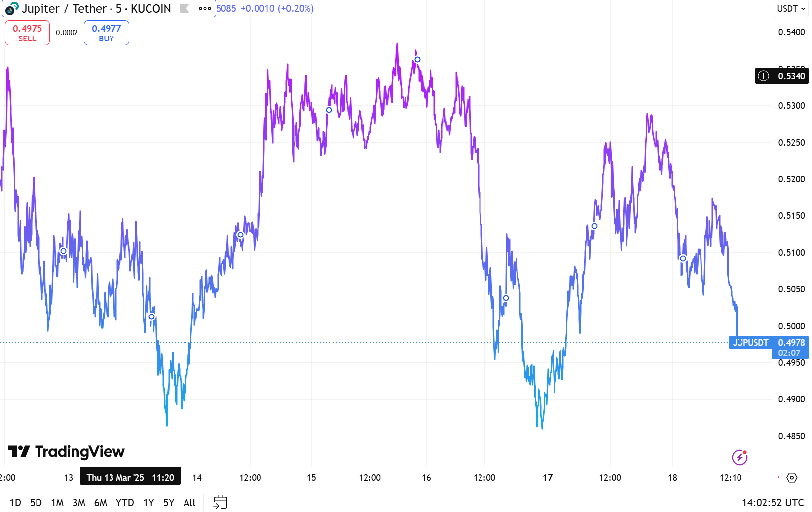Screen dimensions: 812x512
Task: Click the 12:10 time axis label
Action: click(731, 477)
